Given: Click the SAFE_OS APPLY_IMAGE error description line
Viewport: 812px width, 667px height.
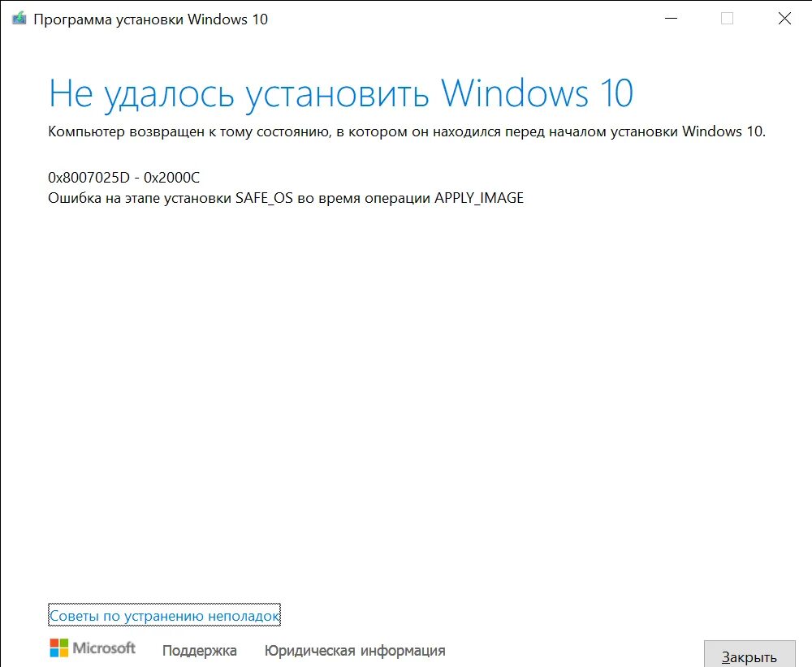Looking at the screenshot, I should tap(286, 197).
